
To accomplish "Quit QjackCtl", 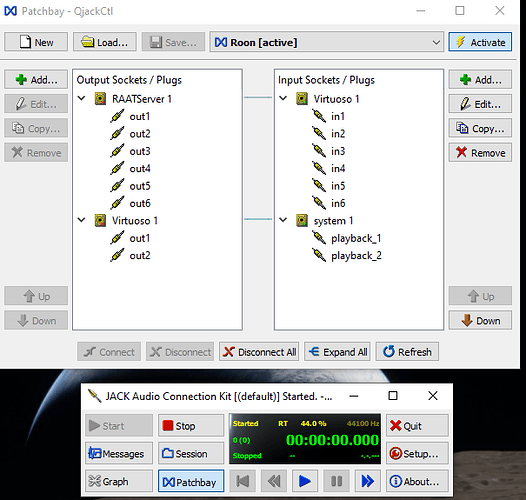I will tap(417, 426).
